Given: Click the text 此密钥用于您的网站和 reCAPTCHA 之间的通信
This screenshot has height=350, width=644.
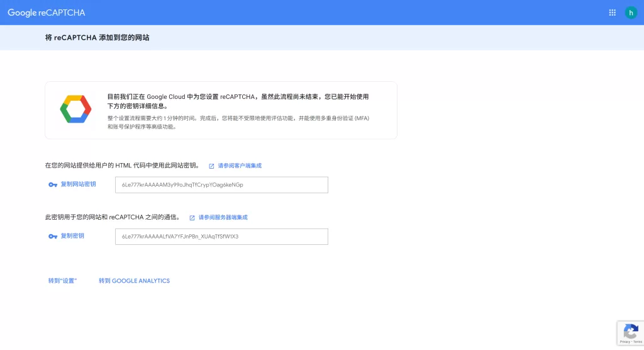Looking at the screenshot, I should click(113, 217).
